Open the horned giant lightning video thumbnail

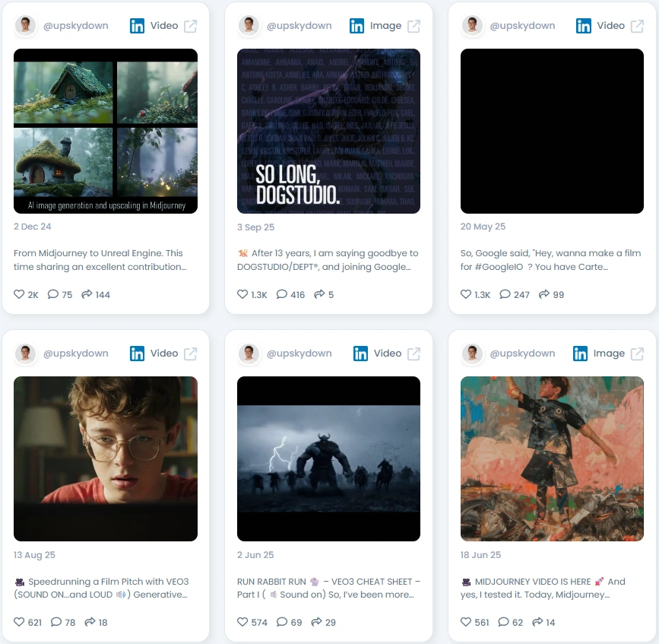coord(328,458)
